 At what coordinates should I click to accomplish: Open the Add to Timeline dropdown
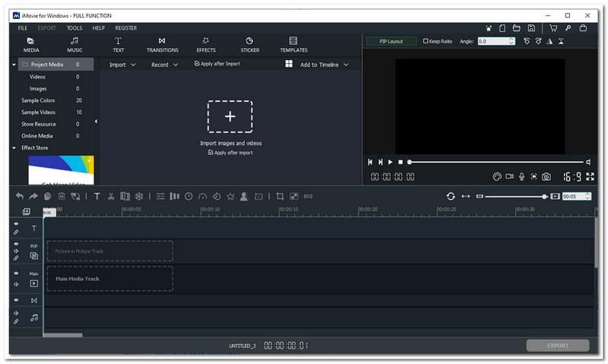[x=324, y=65]
